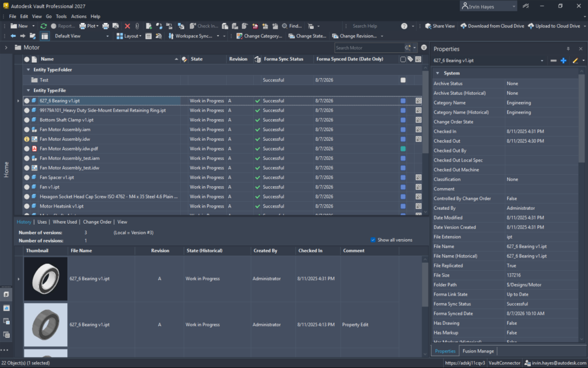The width and height of the screenshot is (588, 368).
Task: Click the green Refresh icon
Action: pos(44,26)
